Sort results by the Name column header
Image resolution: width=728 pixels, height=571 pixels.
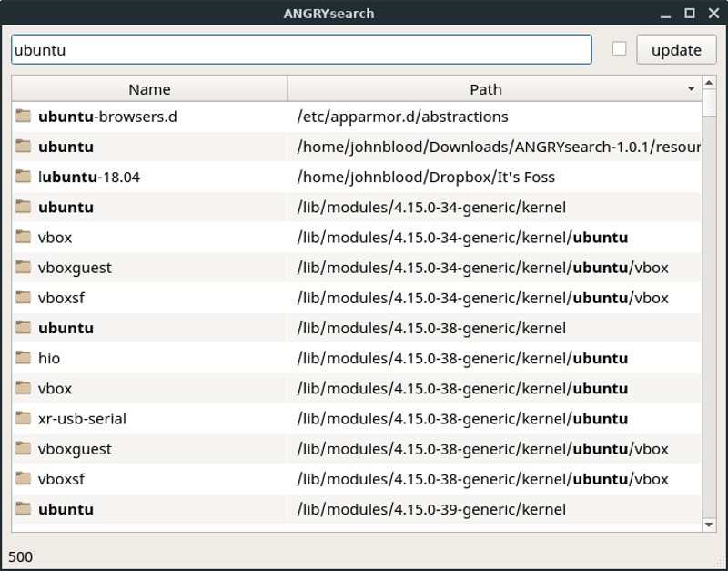[x=148, y=88]
